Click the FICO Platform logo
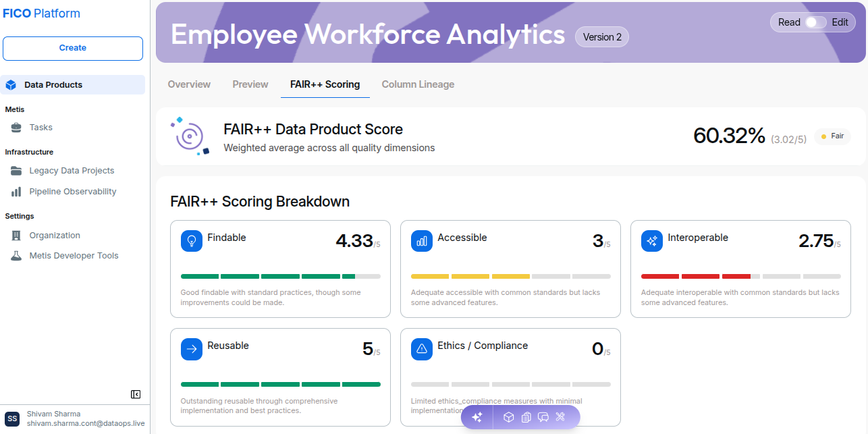This screenshot has height=434, width=868. pyautogui.click(x=42, y=13)
